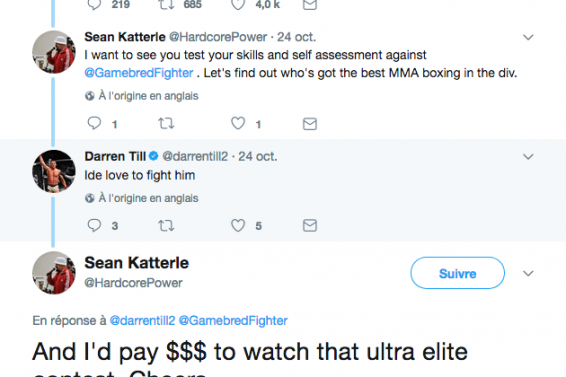
Task: Send Sean Katterle's tweet by direct message
Action: click(x=310, y=124)
